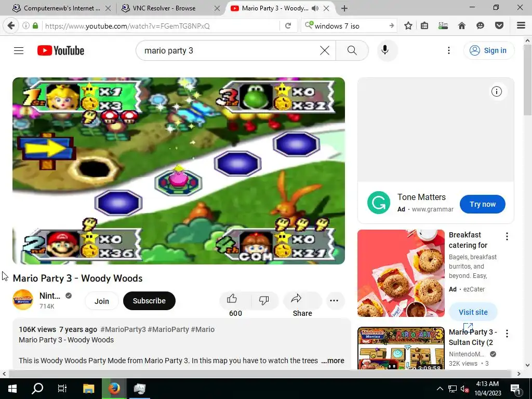The height and width of the screenshot is (399, 532).
Task: Open the bagel breakfast catering thumbnail
Action: (x=401, y=273)
